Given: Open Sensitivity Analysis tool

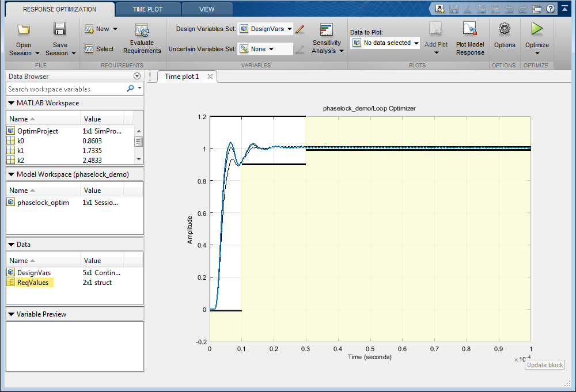Looking at the screenshot, I should (x=327, y=31).
